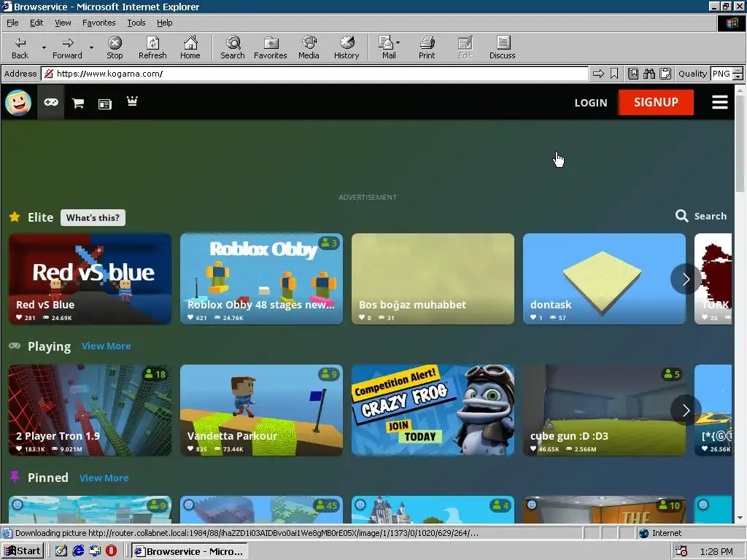Screen dimensions: 747x560
Task: Open the 2 Player Tron 1.9 card
Action: click(x=90, y=411)
